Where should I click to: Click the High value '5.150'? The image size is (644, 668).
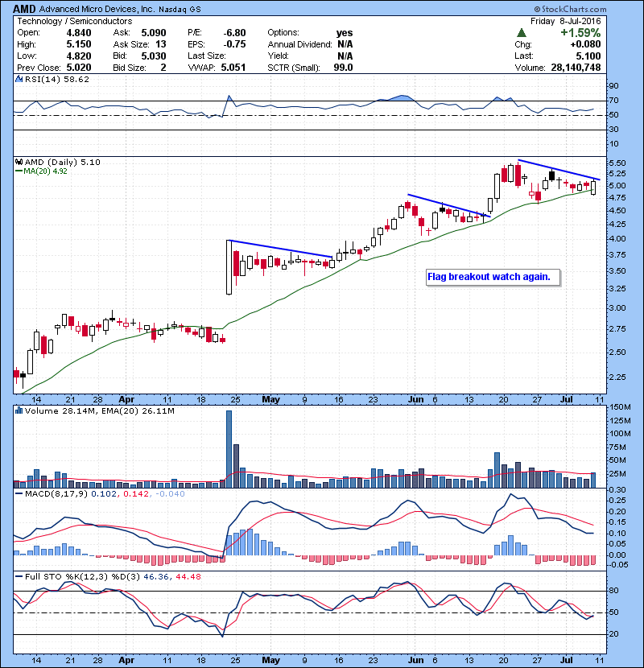pyautogui.click(x=79, y=44)
